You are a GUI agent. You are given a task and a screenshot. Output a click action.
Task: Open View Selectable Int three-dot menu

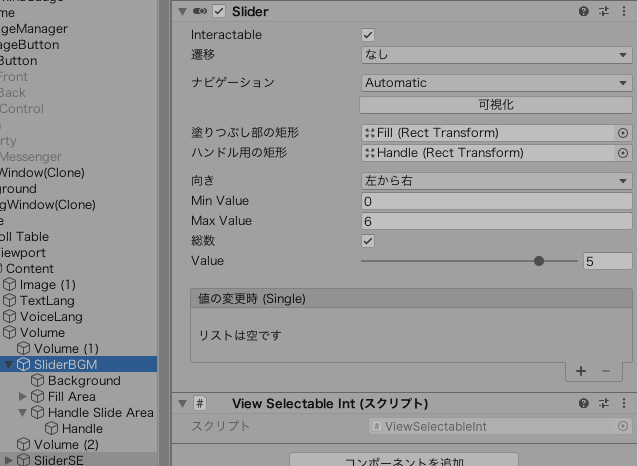pyautogui.click(x=624, y=403)
